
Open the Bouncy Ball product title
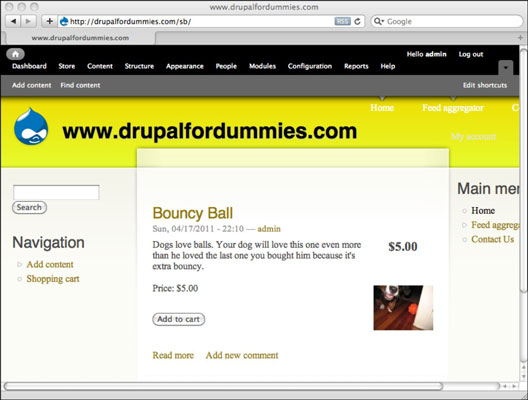pyautogui.click(x=192, y=213)
